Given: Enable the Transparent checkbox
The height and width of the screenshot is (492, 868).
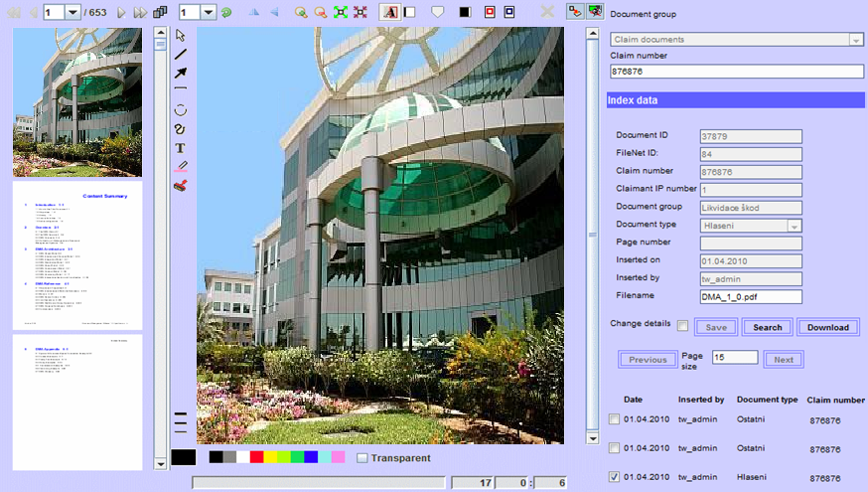Looking at the screenshot, I should (x=362, y=458).
